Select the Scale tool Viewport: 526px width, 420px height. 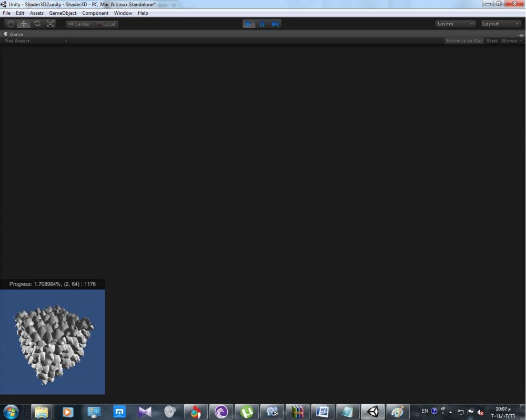[x=50, y=24]
